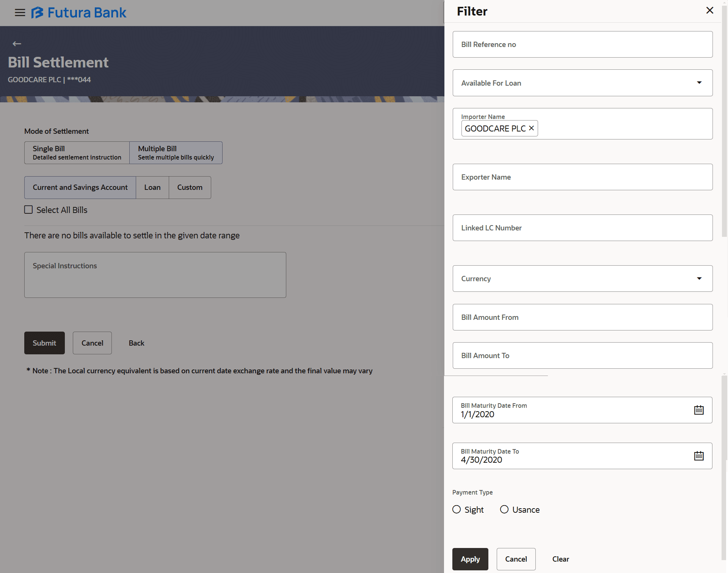Open calendar for Bill Maturity Date To
728x573 pixels.
(698, 456)
